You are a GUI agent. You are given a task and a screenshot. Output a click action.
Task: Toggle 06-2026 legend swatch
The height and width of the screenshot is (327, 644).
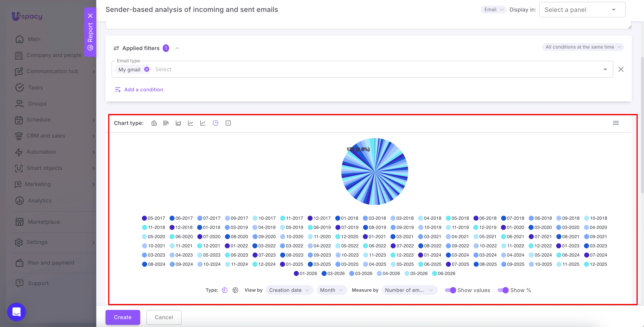coord(435,273)
